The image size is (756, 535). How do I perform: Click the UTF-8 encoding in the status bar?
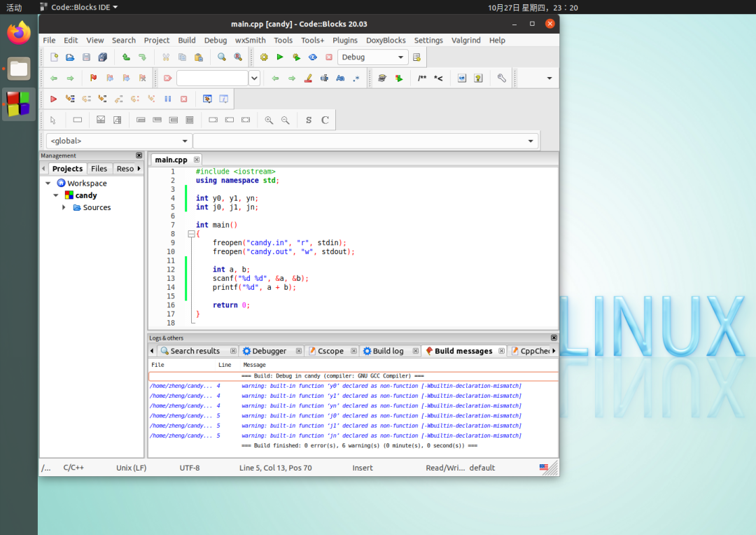(190, 468)
